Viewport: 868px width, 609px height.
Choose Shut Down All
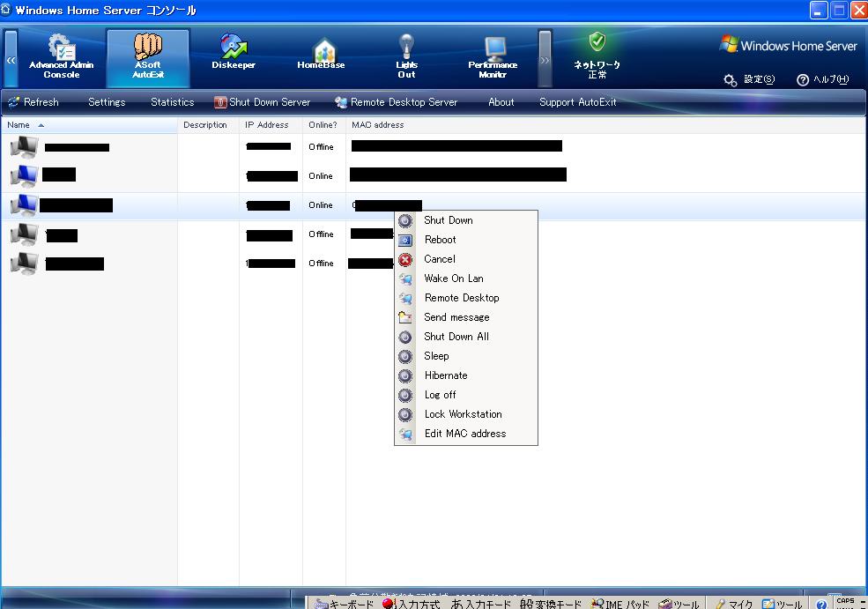tap(465, 337)
